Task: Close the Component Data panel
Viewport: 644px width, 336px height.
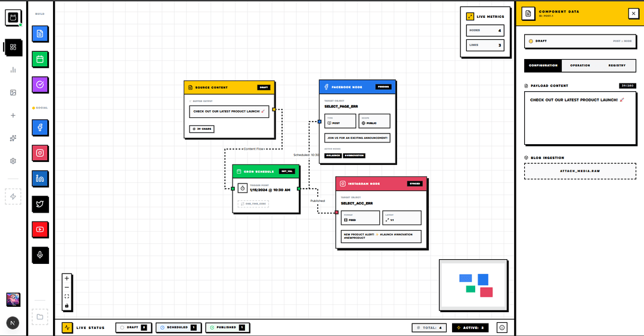Action: click(x=633, y=14)
